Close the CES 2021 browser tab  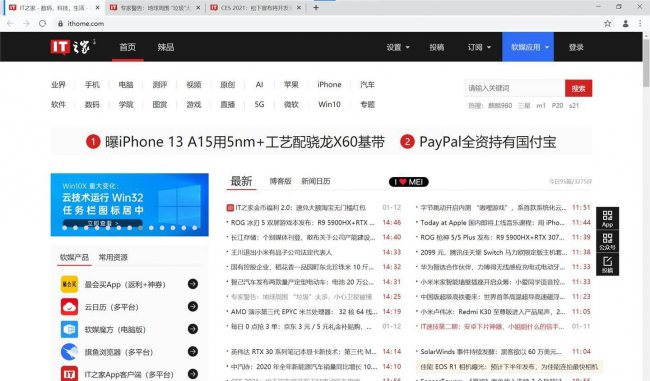pyautogui.click(x=299, y=7)
